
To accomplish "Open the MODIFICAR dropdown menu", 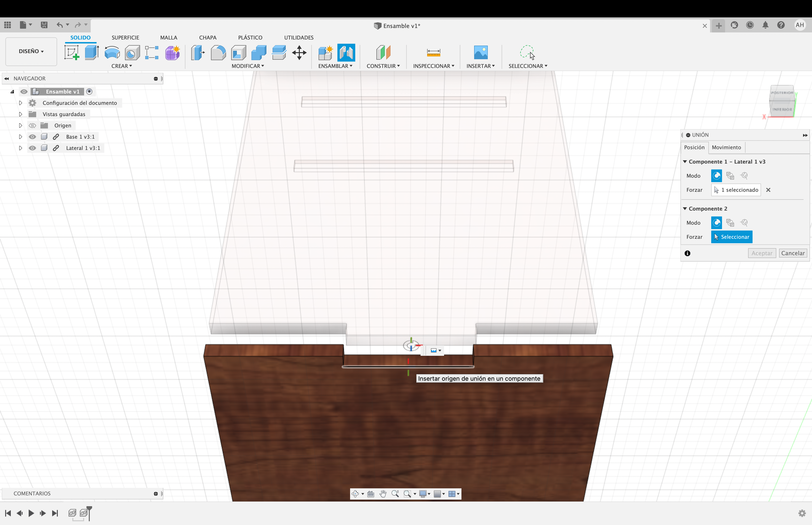I will click(x=248, y=66).
